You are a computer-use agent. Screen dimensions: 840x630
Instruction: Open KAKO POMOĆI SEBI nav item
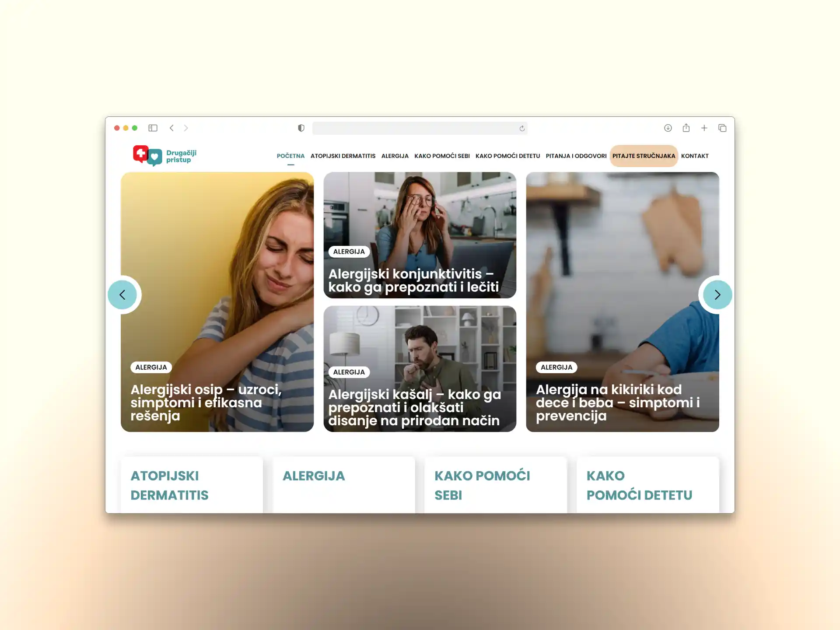click(442, 156)
